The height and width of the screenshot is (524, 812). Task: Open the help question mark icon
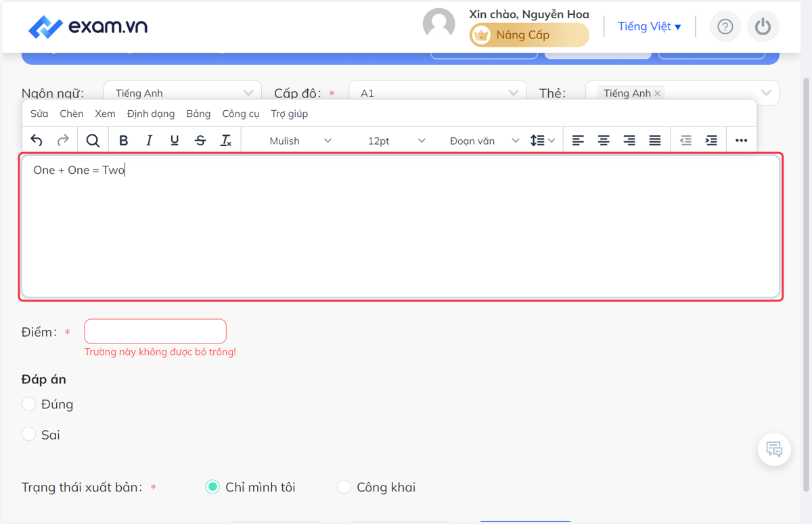click(725, 26)
